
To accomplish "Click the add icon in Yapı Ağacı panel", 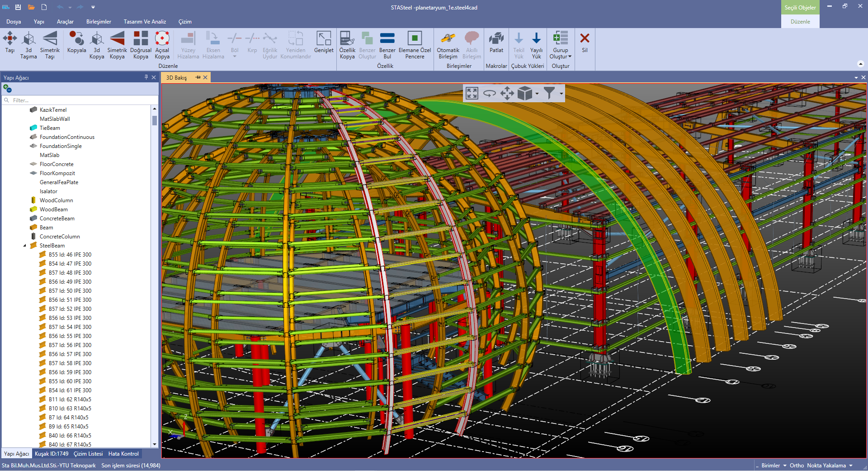I will [7, 88].
